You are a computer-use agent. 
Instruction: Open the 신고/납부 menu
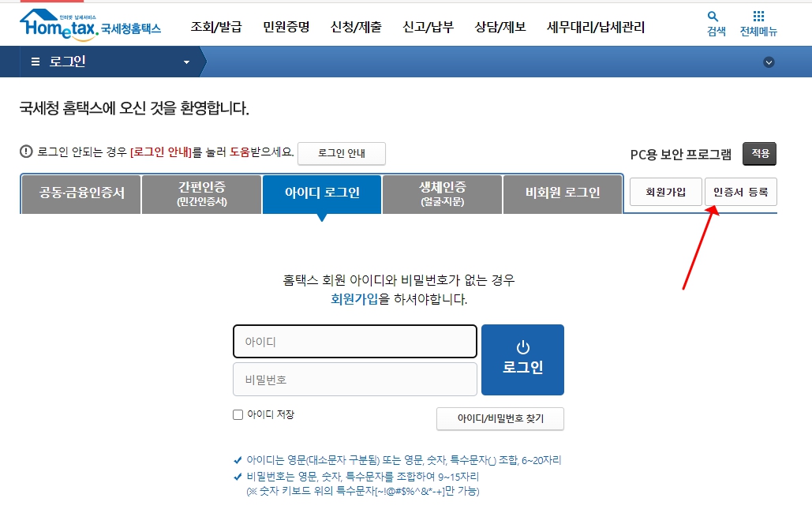click(428, 27)
